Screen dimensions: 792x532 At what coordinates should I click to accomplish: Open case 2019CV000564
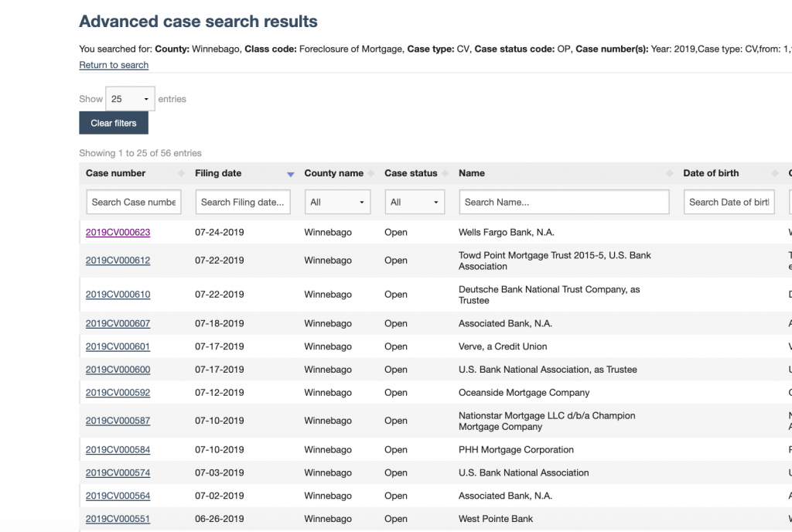point(118,496)
